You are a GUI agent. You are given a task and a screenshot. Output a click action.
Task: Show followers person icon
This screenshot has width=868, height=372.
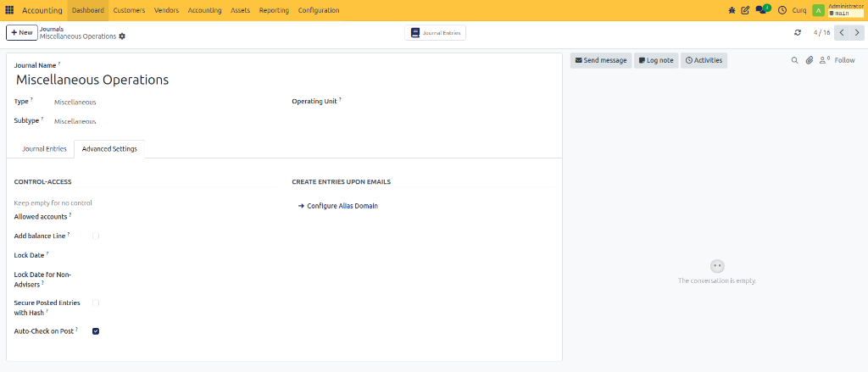coord(824,60)
